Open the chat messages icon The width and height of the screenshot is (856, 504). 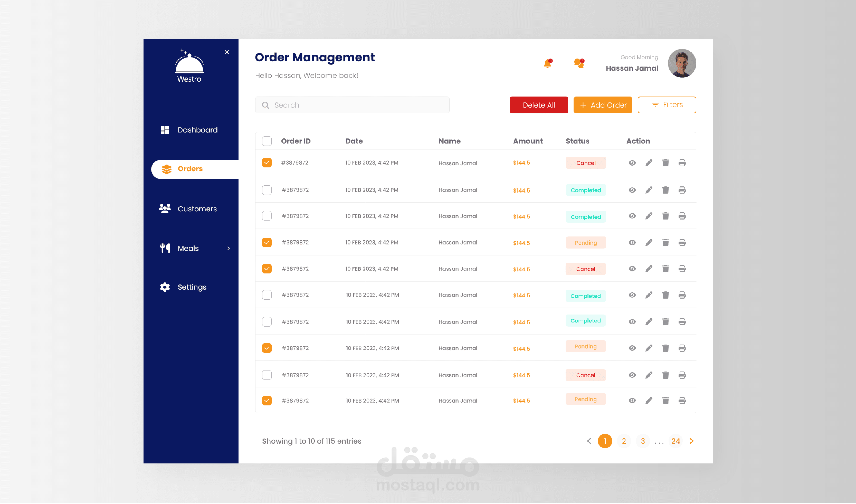pos(579,63)
